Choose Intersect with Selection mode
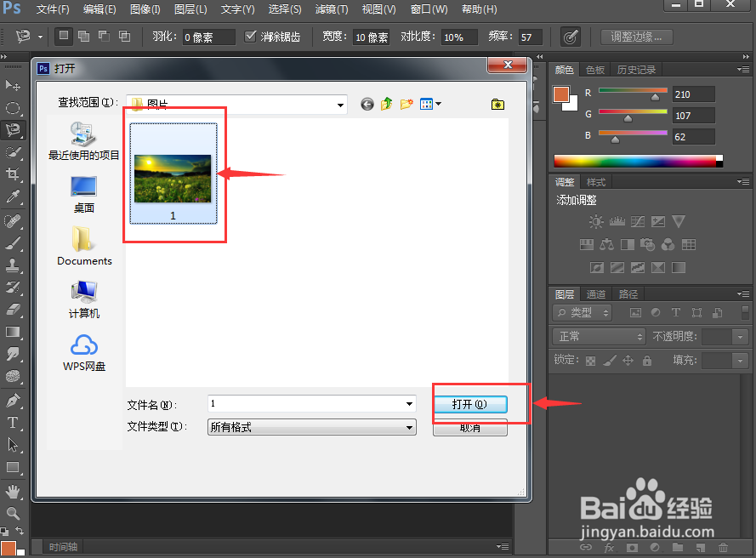 (x=124, y=37)
